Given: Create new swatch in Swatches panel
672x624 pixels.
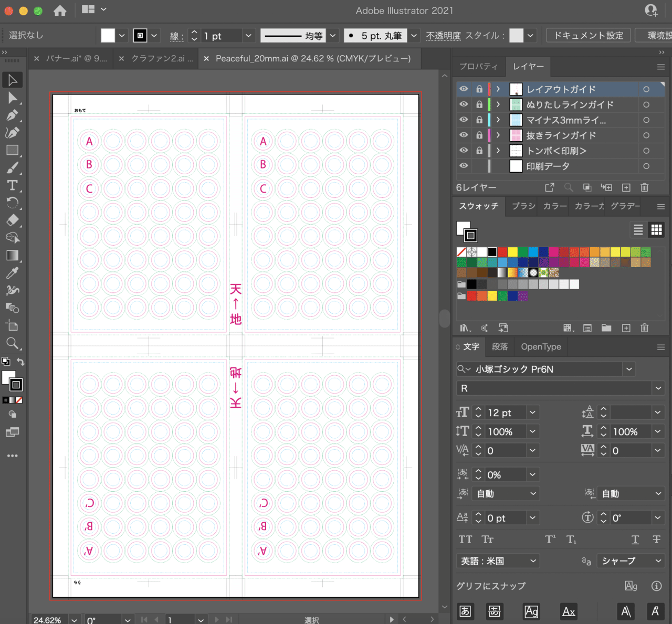Looking at the screenshot, I should 626,328.
